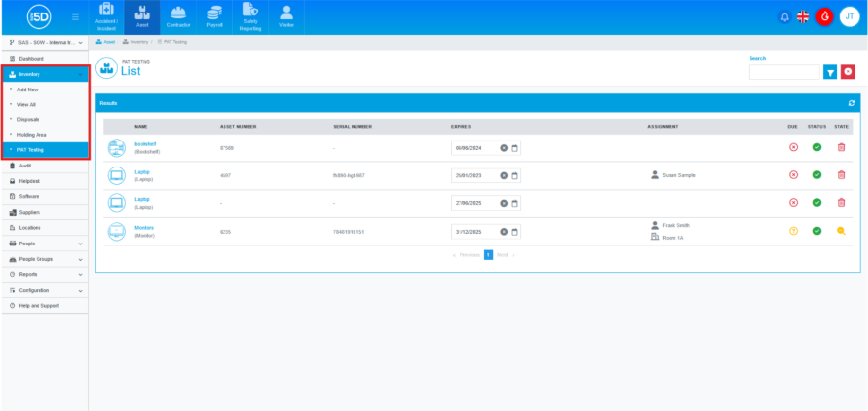Change language via UK flag icon
868x411 pixels.
point(802,17)
